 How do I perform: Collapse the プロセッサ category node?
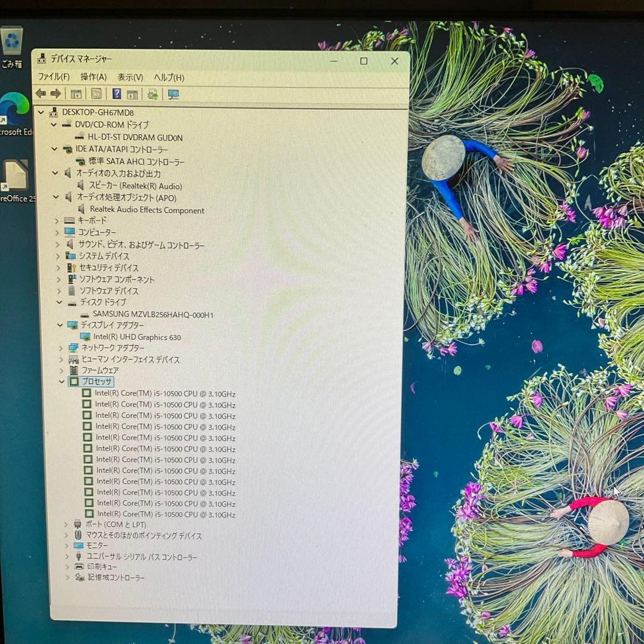62,382
